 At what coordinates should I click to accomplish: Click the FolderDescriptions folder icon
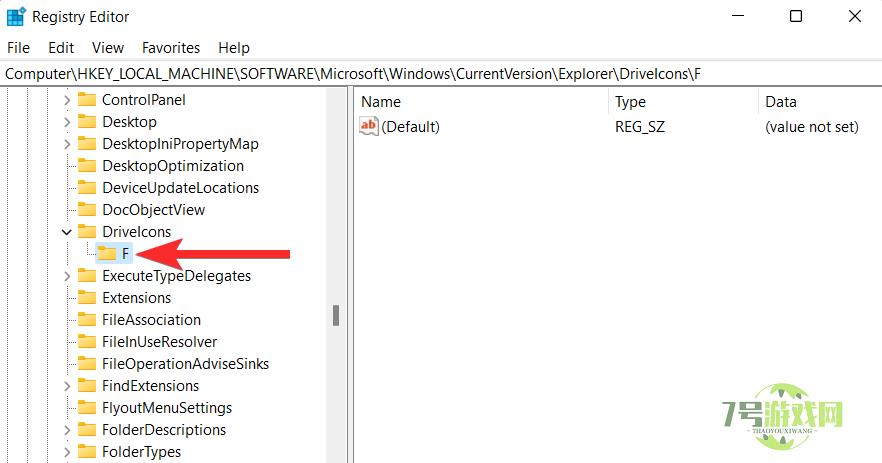pyautogui.click(x=87, y=429)
